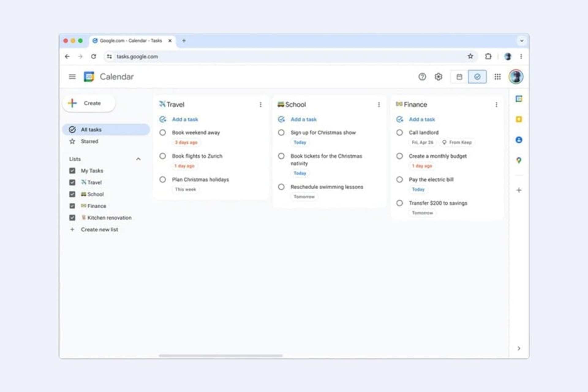This screenshot has width=588, height=392.
Task: Select All tasks in the sidebar
Action: (91, 130)
